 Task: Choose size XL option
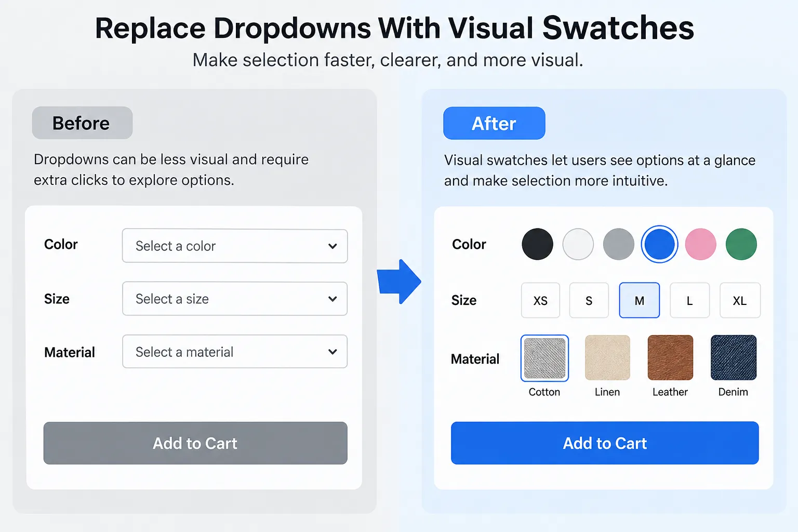[740, 300]
